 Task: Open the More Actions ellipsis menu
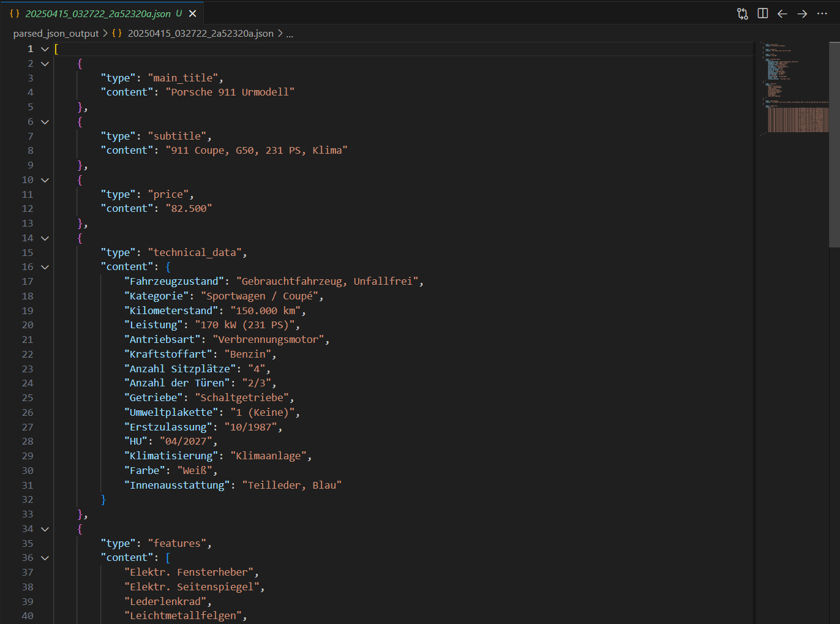(821, 13)
